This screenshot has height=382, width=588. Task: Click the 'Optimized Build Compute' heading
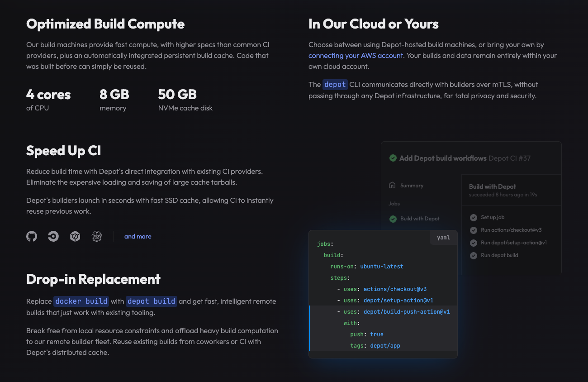[x=105, y=24]
